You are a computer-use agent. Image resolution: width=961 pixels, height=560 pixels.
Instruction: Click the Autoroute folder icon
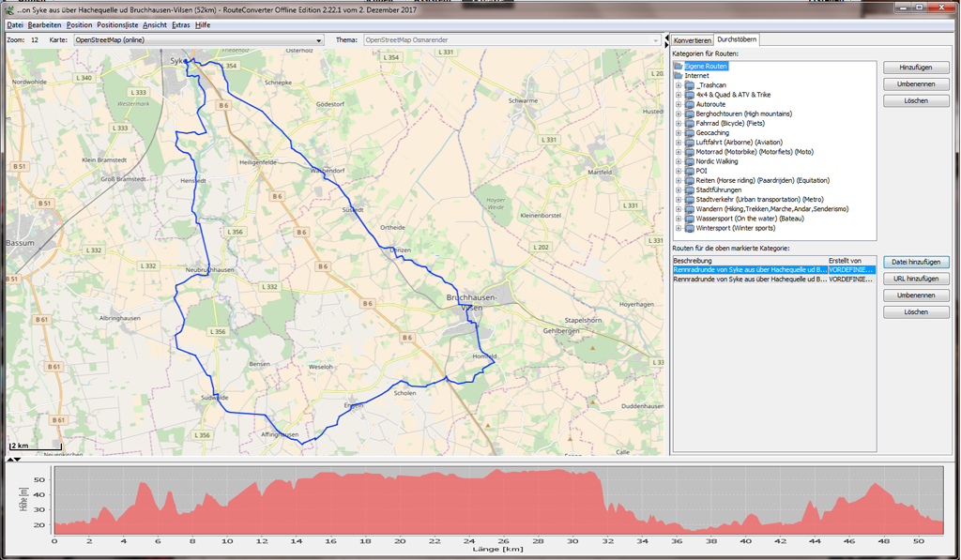[x=690, y=104]
